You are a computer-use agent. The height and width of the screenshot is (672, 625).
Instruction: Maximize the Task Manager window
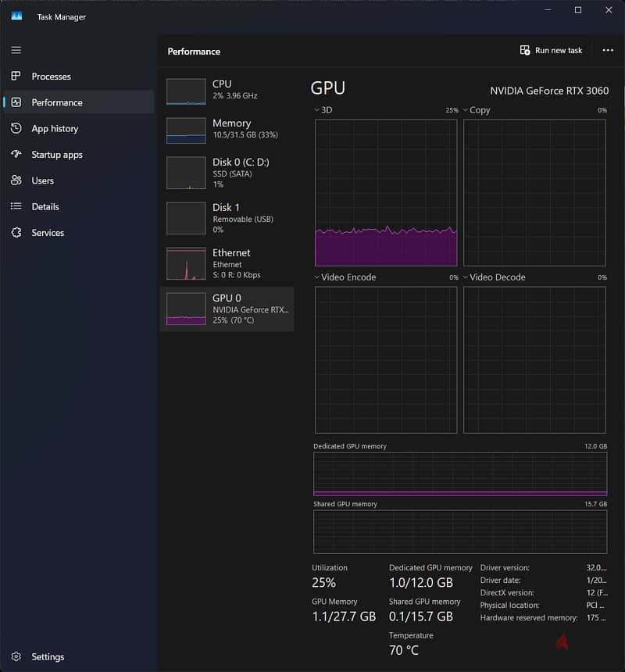pyautogui.click(x=578, y=10)
